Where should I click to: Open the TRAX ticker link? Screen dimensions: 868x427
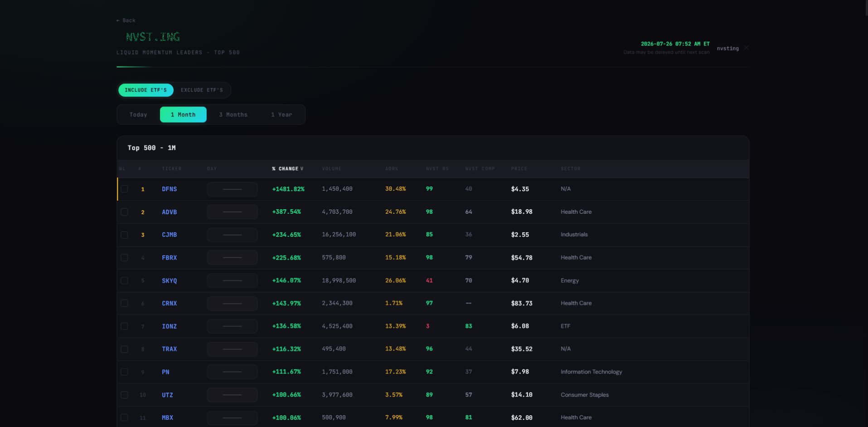tap(169, 349)
